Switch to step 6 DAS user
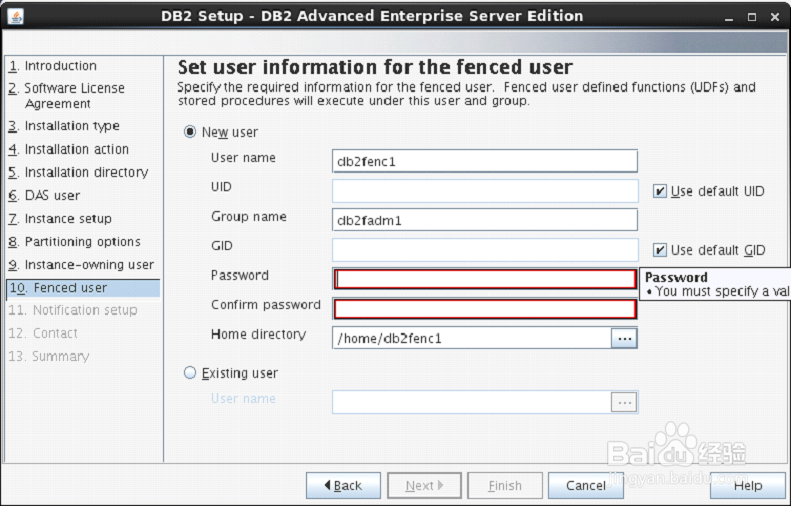Screen dimensions: 791x506 pyautogui.click(x=44, y=196)
